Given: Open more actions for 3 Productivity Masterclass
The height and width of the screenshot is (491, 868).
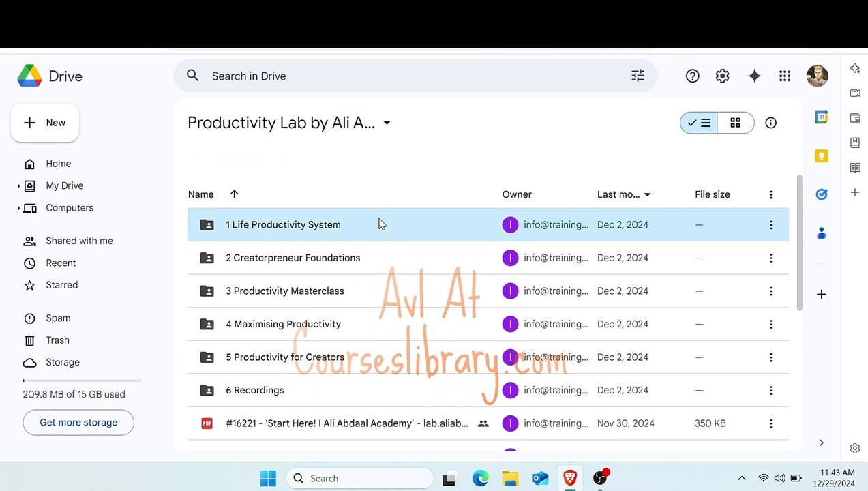Looking at the screenshot, I should (770, 291).
